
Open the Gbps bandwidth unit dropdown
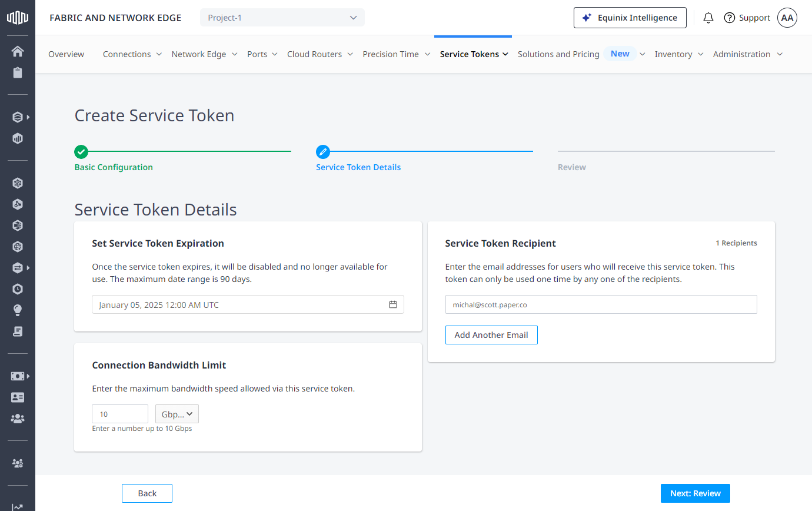[x=177, y=414]
